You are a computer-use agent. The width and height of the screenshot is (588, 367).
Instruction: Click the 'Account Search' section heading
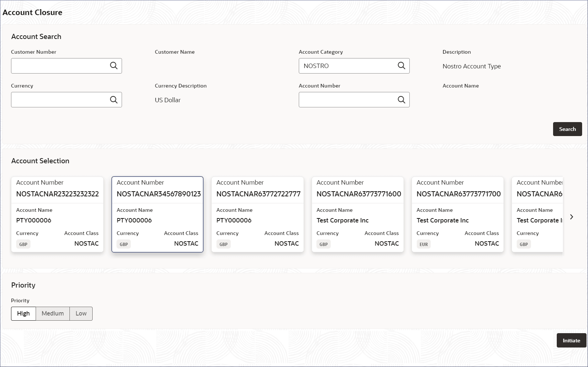(x=36, y=36)
